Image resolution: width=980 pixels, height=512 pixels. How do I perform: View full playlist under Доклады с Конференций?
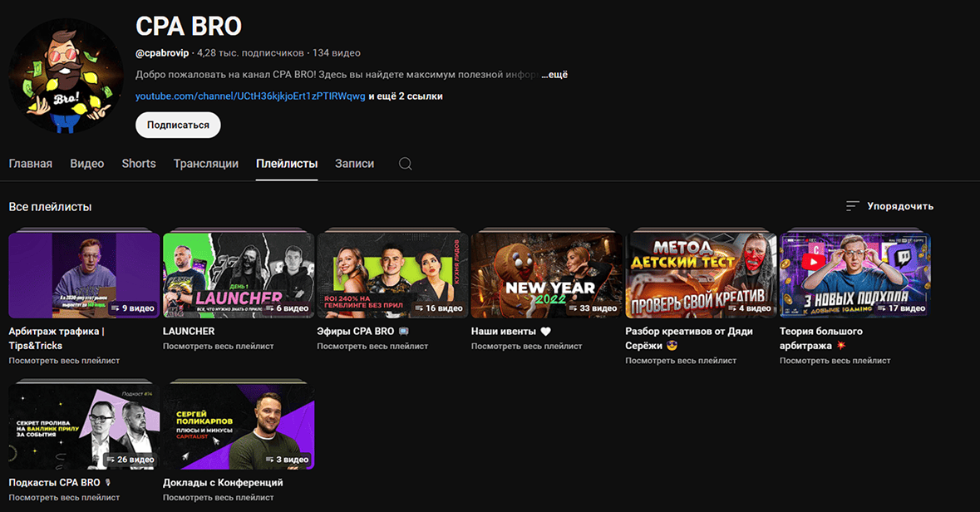[219, 498]
